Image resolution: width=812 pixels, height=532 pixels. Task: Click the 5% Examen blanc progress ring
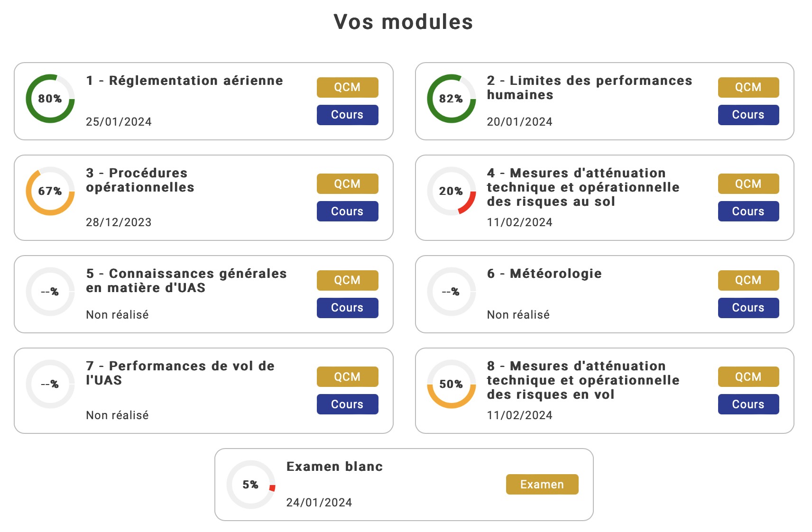(x=251, y=485)
